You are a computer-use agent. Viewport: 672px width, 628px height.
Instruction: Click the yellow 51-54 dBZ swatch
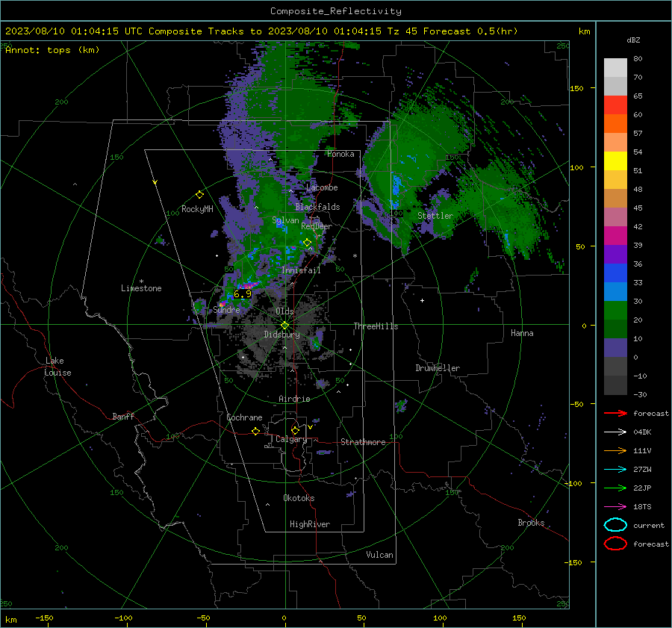[615, 161]
